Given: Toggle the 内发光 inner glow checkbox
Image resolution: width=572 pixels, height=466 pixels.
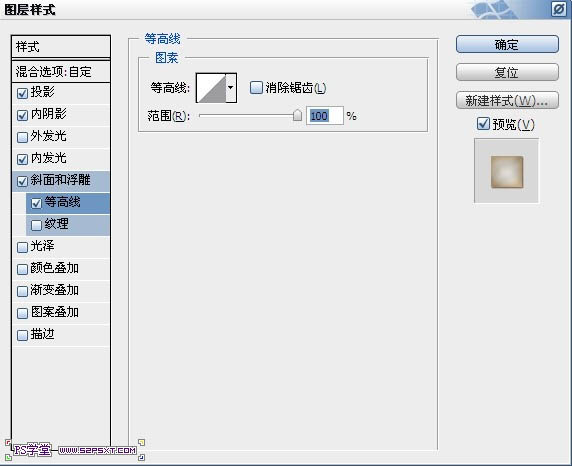Looking at the screenshot, I should 22,159.
